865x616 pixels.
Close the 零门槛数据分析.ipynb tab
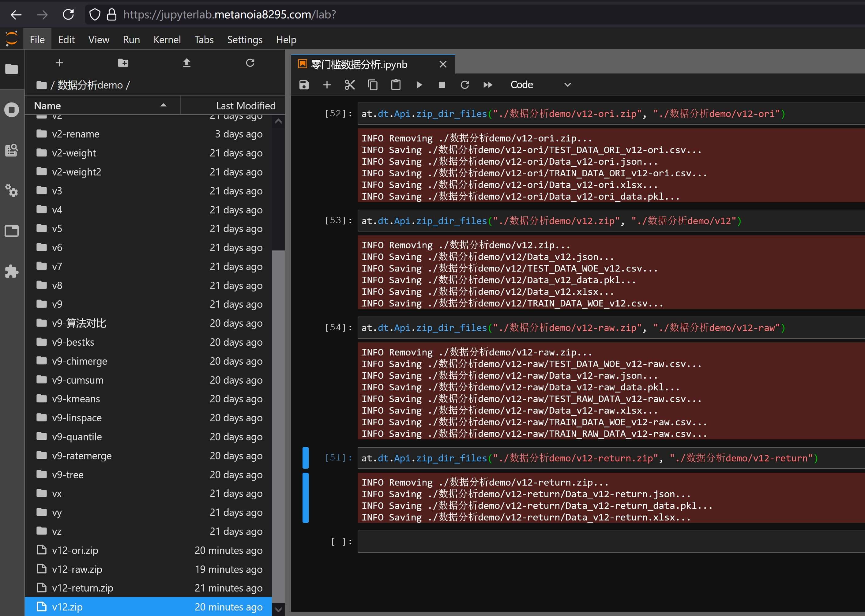click(443, 65)
